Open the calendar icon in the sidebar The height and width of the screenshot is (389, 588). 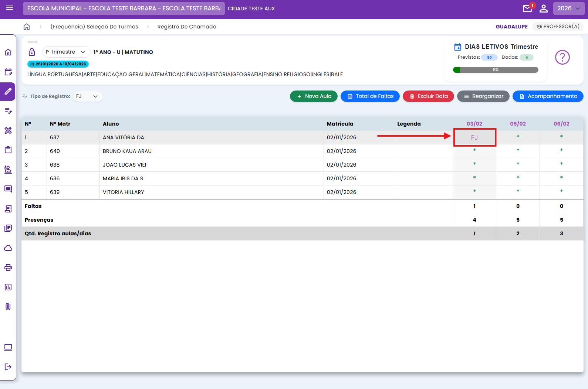click(x=8, y=72)
